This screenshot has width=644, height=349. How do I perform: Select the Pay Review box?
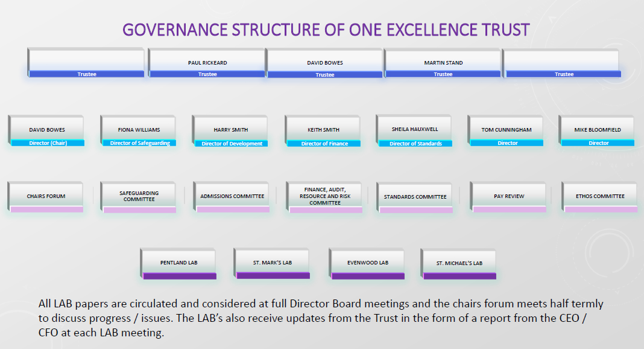[507, 196]
